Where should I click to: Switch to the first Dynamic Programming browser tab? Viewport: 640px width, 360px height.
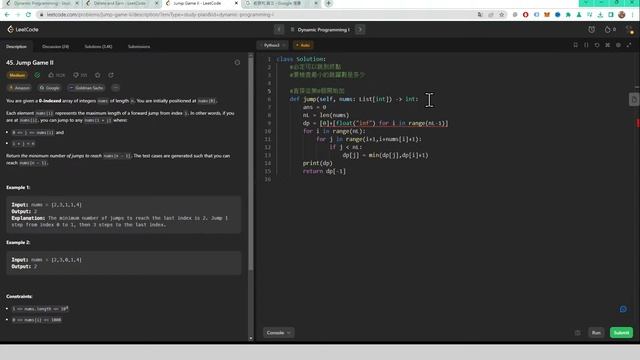(x=42, y=3)
